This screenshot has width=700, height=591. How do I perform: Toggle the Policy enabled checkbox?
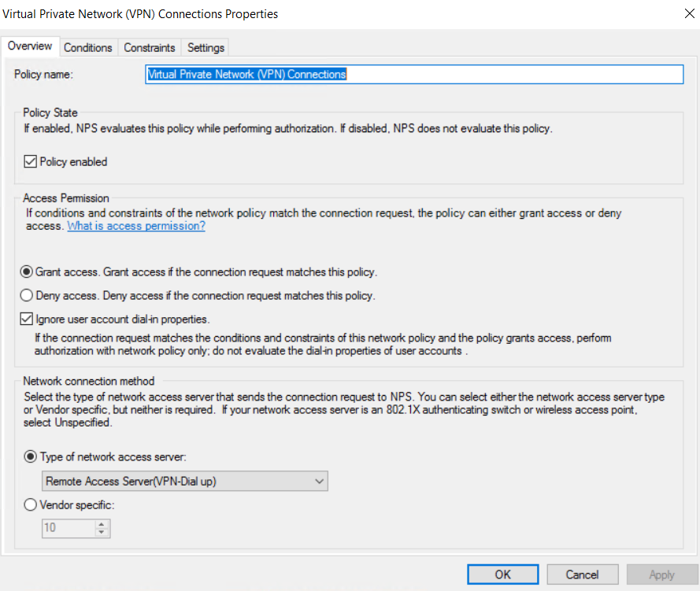[x=31, y=161]
